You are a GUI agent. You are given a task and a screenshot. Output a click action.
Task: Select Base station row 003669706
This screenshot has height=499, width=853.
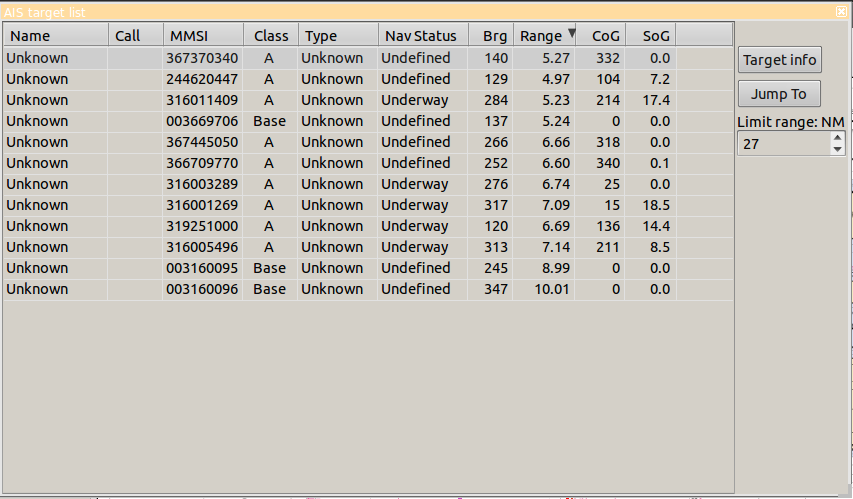coord(202,121)
